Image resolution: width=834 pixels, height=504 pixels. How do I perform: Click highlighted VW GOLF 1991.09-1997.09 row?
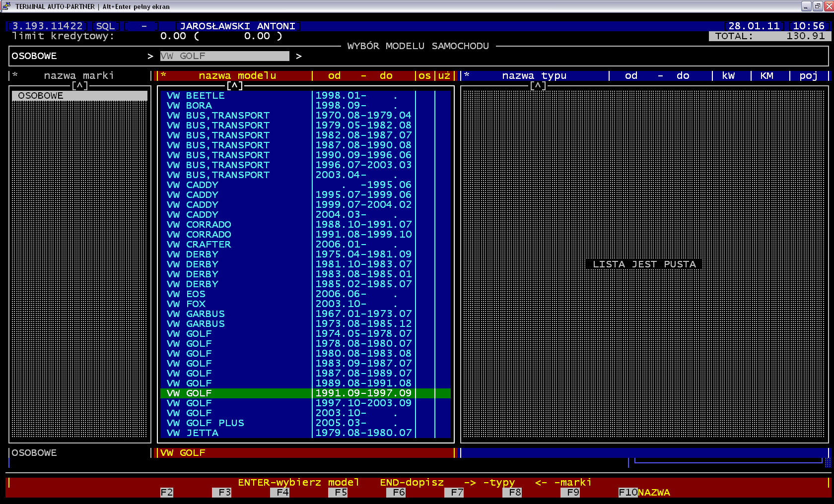point(305,393)
